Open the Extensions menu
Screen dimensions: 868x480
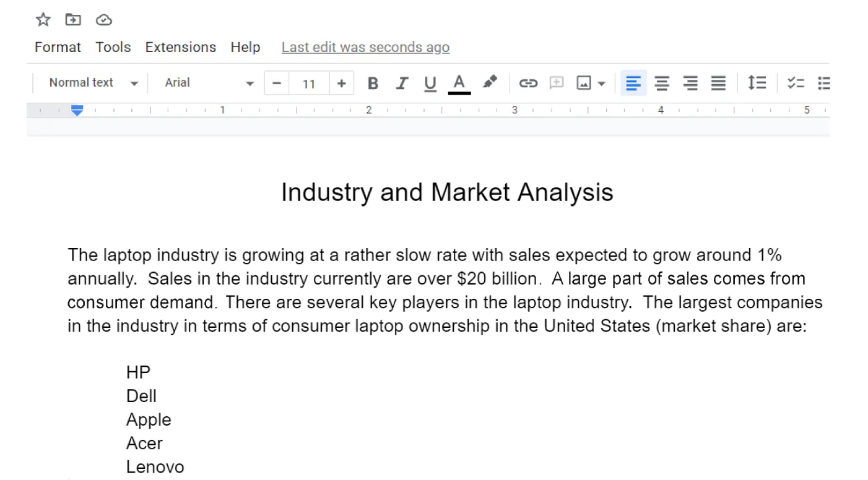coord(180,47)
